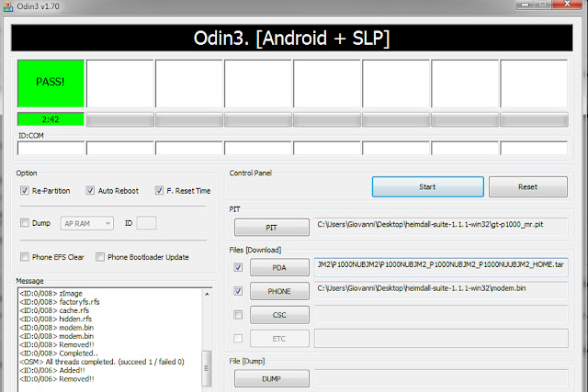The height and width of the screenshot is (392, 588).
Task: Click the PDA file path field
Action: [441, 267]
